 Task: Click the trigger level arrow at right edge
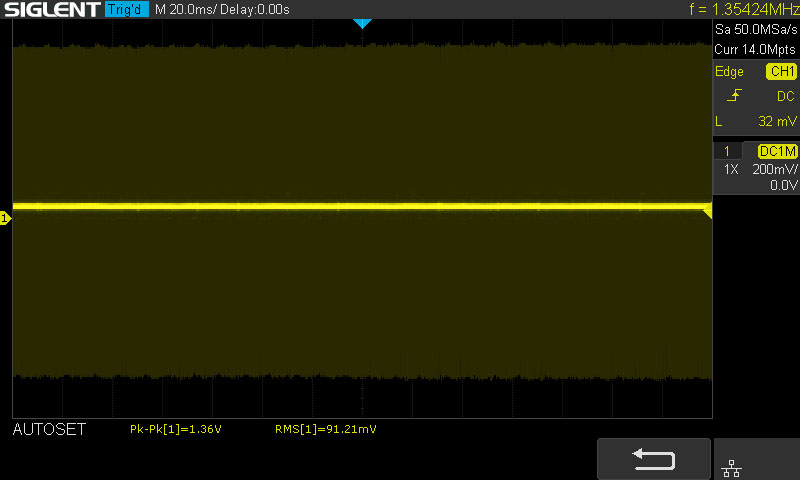[708, 212]
